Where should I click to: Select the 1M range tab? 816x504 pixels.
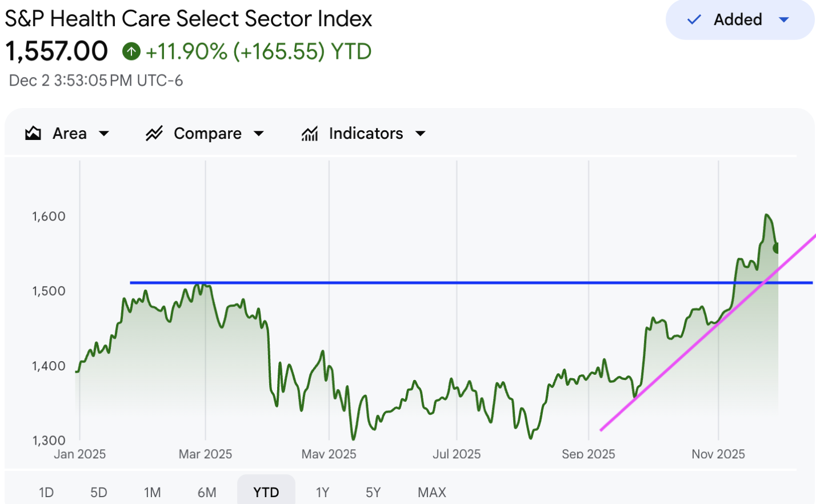[153, 492]
